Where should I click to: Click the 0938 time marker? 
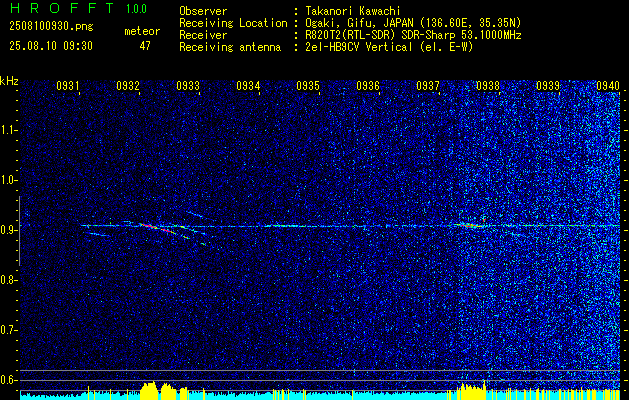[488, 85]
